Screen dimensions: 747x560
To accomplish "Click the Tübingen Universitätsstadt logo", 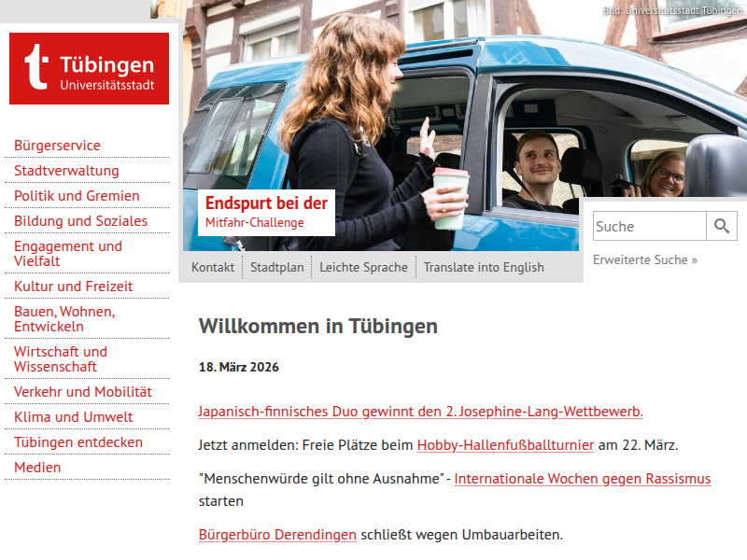I will coord(89,69).
